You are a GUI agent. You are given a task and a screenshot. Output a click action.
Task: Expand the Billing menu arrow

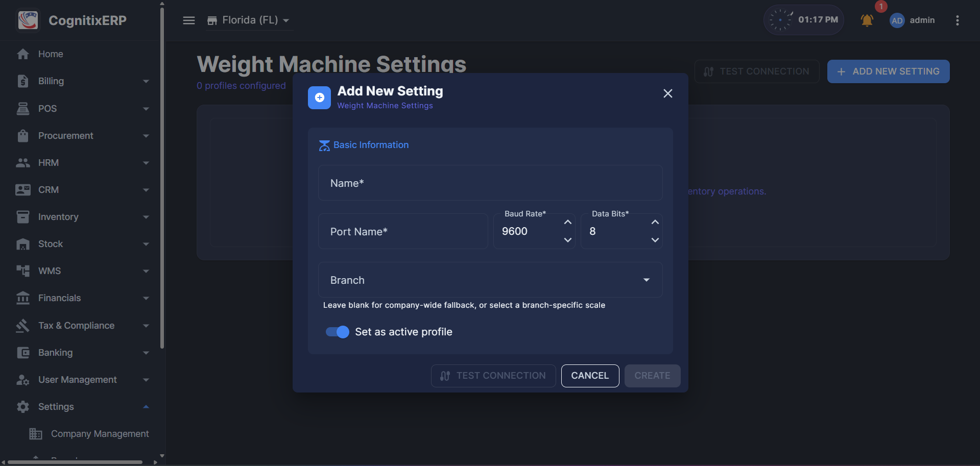(x=146, y=81)
